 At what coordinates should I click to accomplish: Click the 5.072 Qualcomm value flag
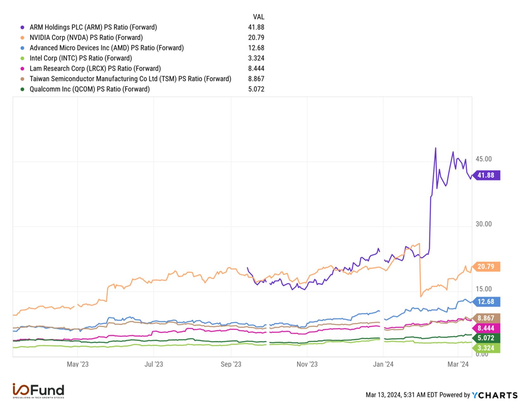tap(486, 338)
